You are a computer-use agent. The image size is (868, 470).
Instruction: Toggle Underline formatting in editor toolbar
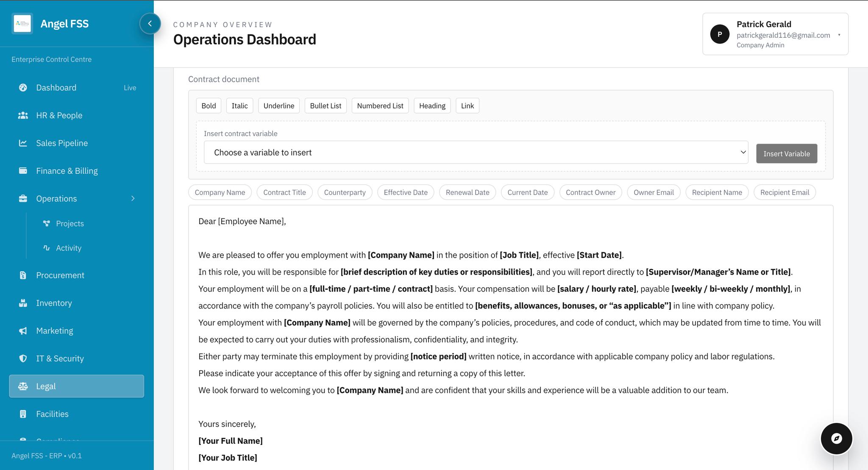click(278, 106)
